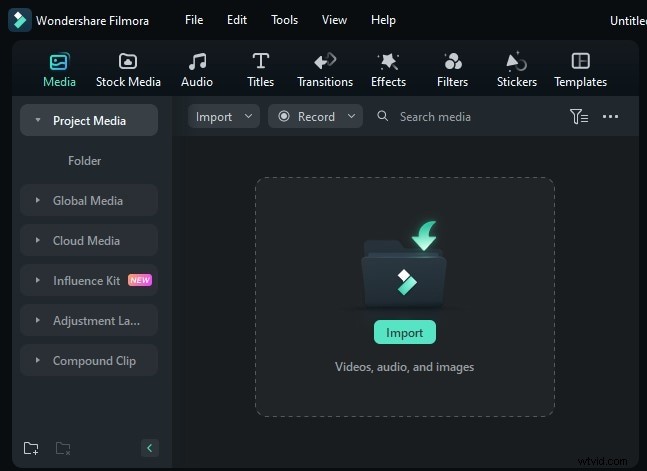
Task: Open the Stickers tab
Action: 517,70
